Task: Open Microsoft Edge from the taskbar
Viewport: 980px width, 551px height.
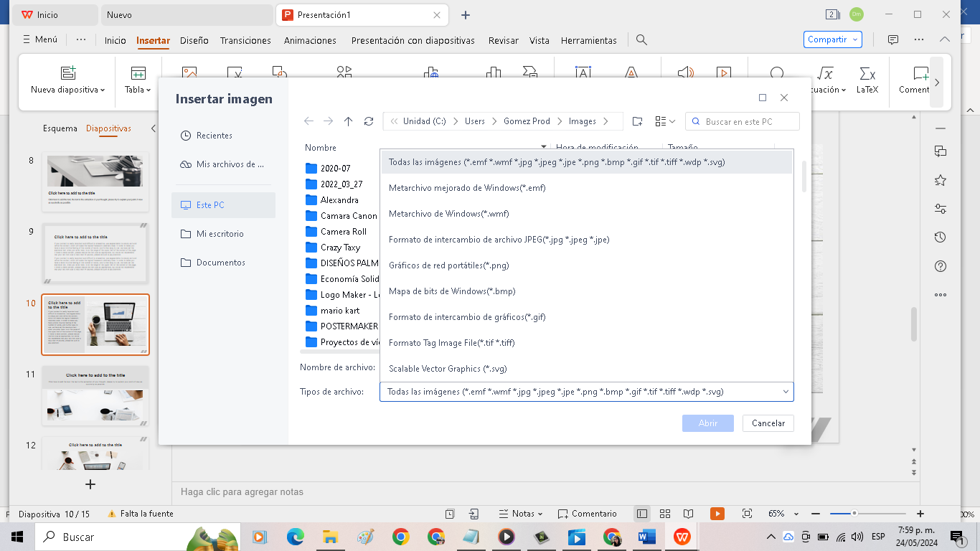Action: [296, 536]
